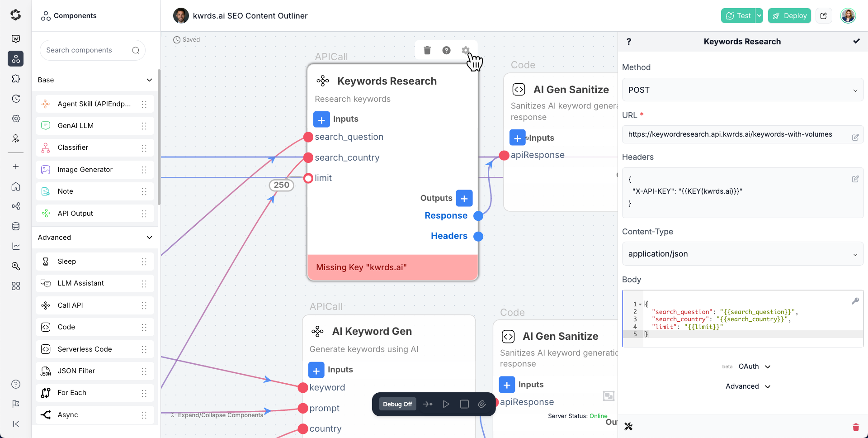Click the Async component
Image resolution: width=868 pixels, height=438 pixels.
[95, 415]
